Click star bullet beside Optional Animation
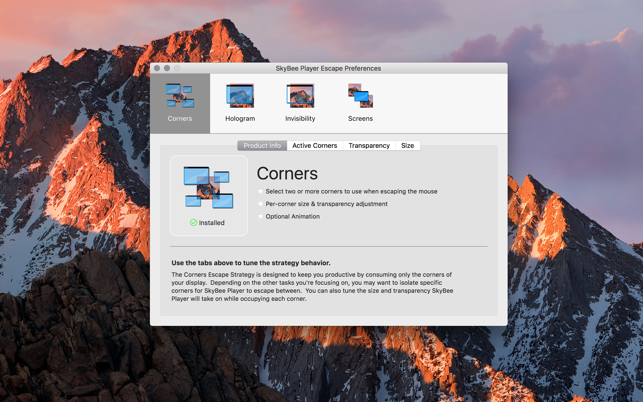The height and width of the screenshot is (402, 643). tap(260, 216)
